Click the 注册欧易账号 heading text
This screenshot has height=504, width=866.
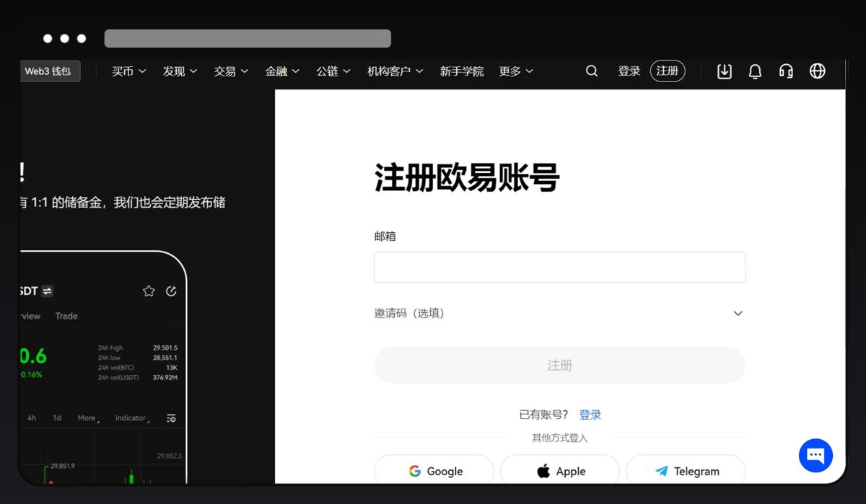point(467,177)
